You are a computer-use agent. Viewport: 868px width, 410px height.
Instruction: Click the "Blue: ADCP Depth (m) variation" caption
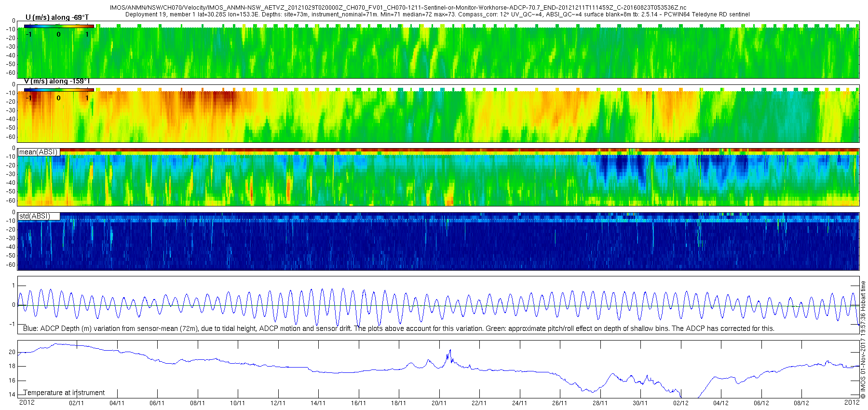399,328
